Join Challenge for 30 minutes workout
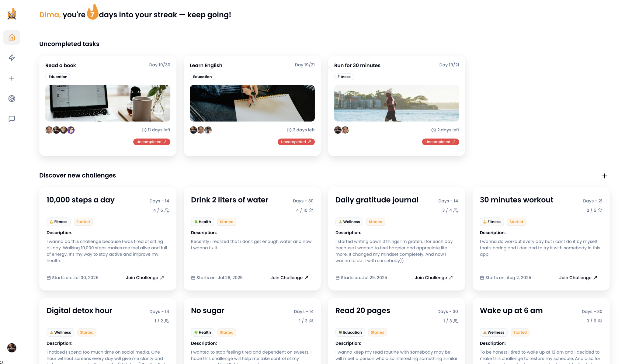Viewport: 625px width, 364px height. [x=578, y=277]
